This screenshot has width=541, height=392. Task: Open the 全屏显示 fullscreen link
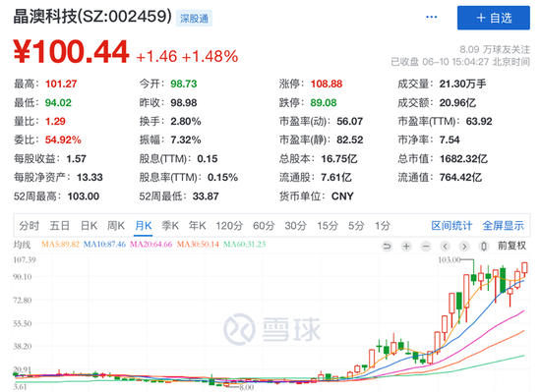503,226
